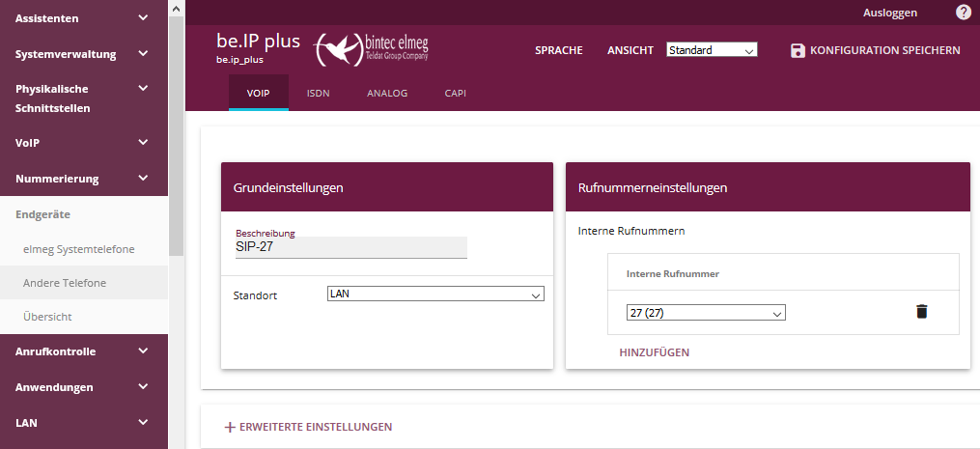980x449 pixels.
Task: Click the sidebar vertical scrollbar
Action: (175, 135)
